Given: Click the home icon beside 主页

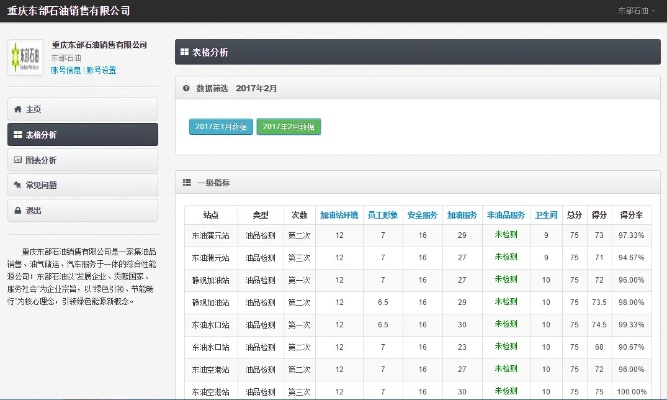Looking at the screenshot, I should 17,109.
